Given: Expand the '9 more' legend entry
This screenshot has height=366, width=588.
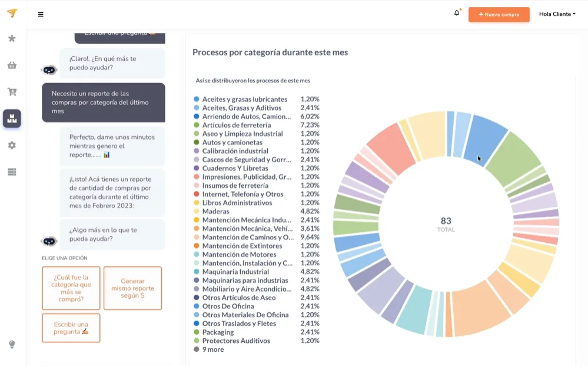Looking at the screenshot, I should click(x=209, y=349).
